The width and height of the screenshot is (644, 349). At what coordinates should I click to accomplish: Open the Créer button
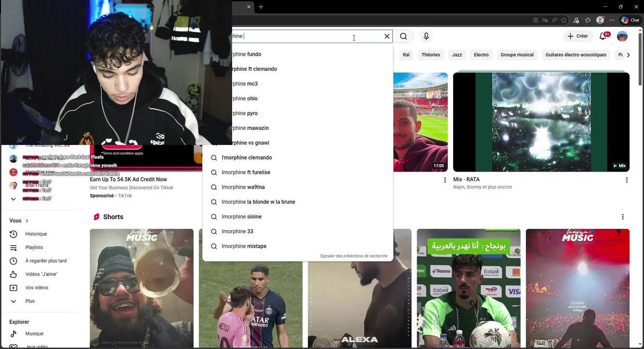(578, 36)
